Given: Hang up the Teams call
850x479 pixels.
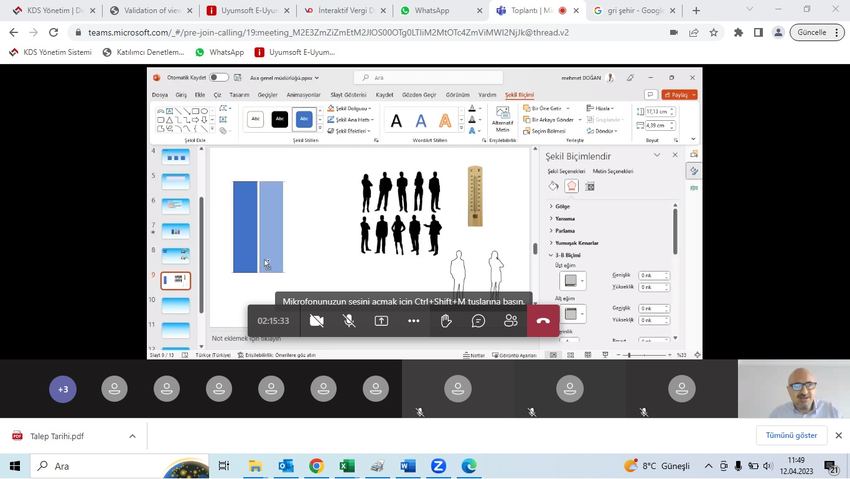Looking at the screenshot, I should click(543, 321).
